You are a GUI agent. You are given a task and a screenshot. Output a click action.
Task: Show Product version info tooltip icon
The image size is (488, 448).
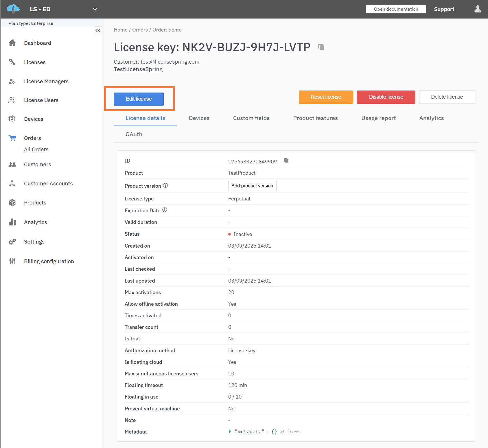pos(165,186)
